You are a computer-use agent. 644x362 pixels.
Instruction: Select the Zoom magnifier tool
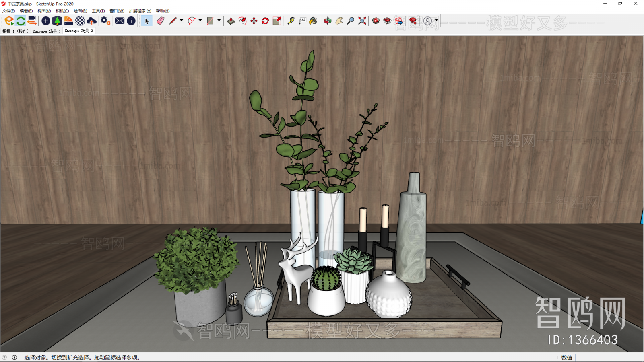[351, 21]
